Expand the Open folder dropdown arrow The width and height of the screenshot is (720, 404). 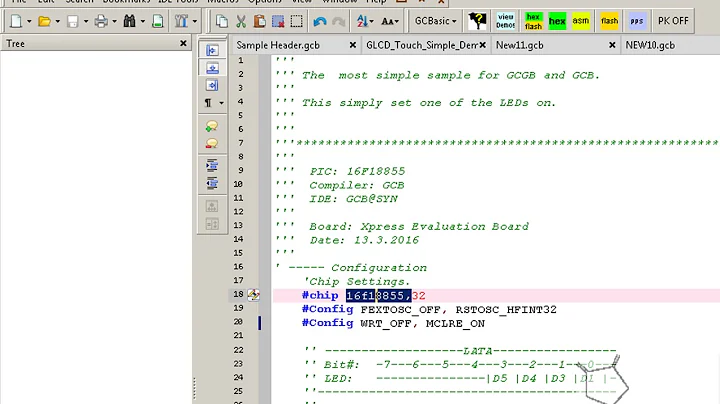tap(57, 21)
